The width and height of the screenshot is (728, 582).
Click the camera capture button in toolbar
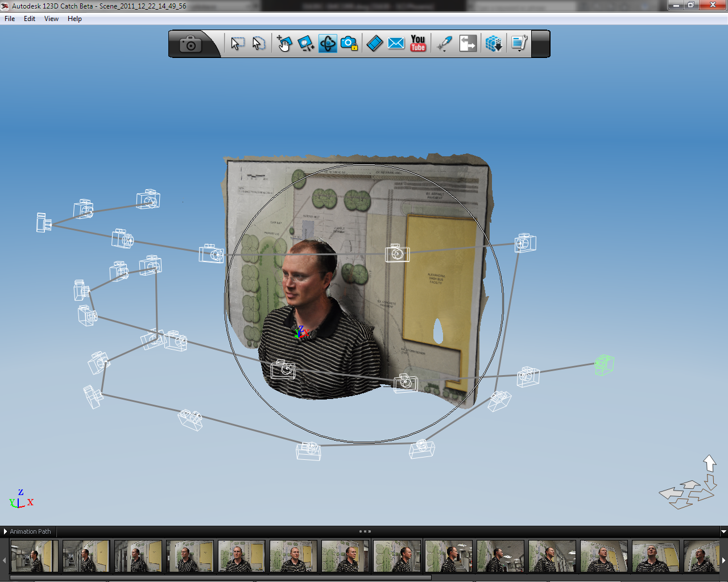191,44
